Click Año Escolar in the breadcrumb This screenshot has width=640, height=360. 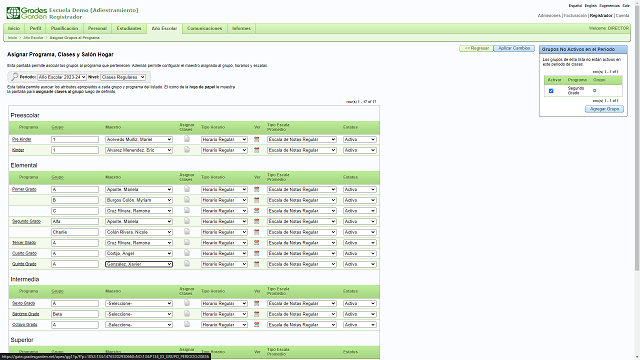coord(33,38)
